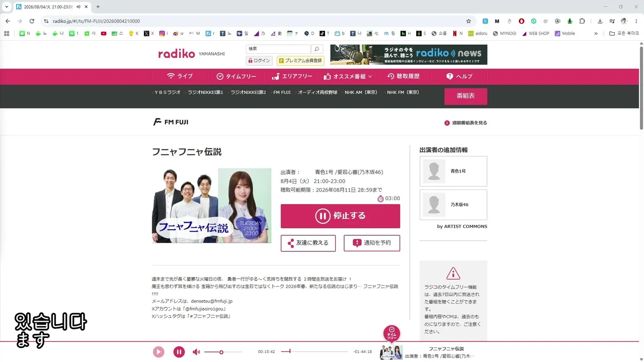Adjust the volume slider knob
The height and width of the screenshot is (362, 644).
pos(221,352)
